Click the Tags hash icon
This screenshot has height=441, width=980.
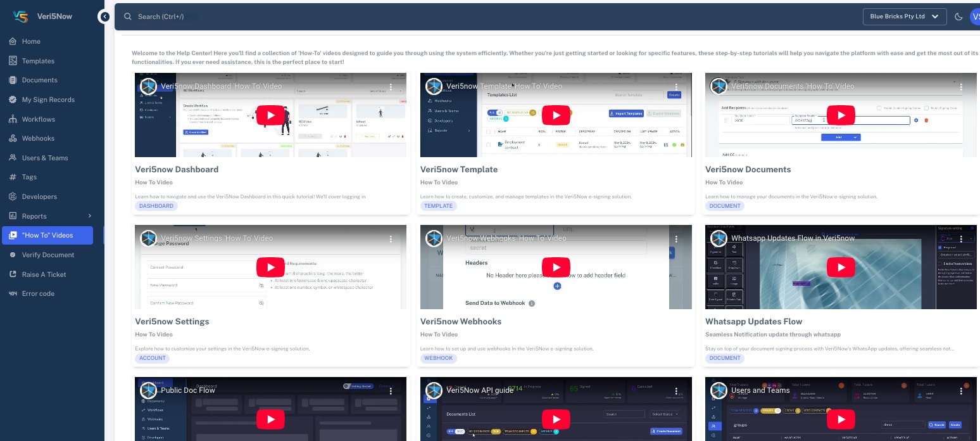click(13, 177)
